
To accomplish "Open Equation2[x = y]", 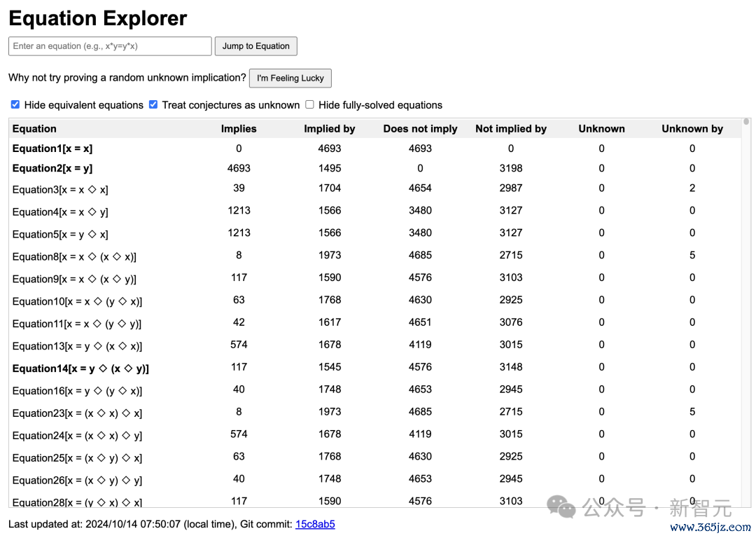I will 52,168.
